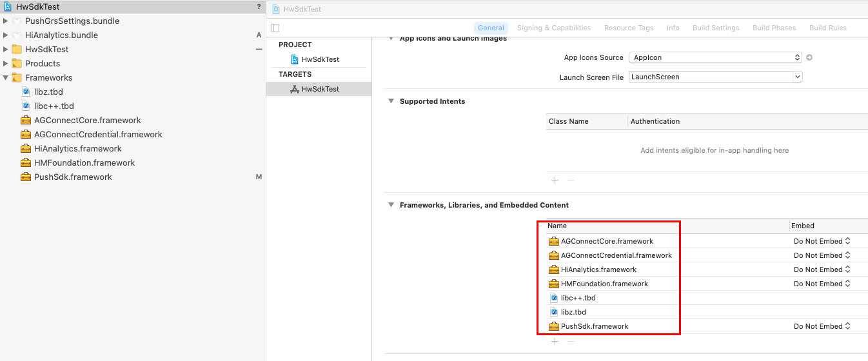Click the arrow icon next to App Icons Source
Screen dimensions: 868x361
(x=809, y=57)
